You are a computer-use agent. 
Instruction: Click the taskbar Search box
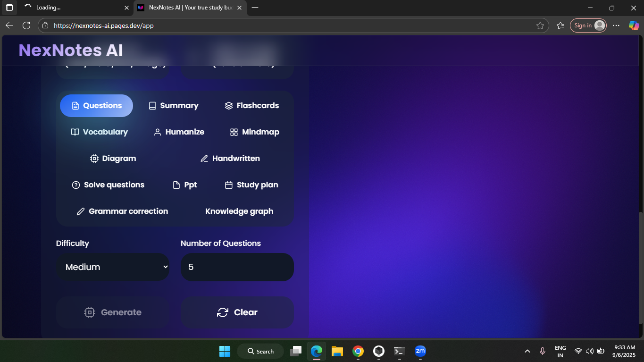260,351
